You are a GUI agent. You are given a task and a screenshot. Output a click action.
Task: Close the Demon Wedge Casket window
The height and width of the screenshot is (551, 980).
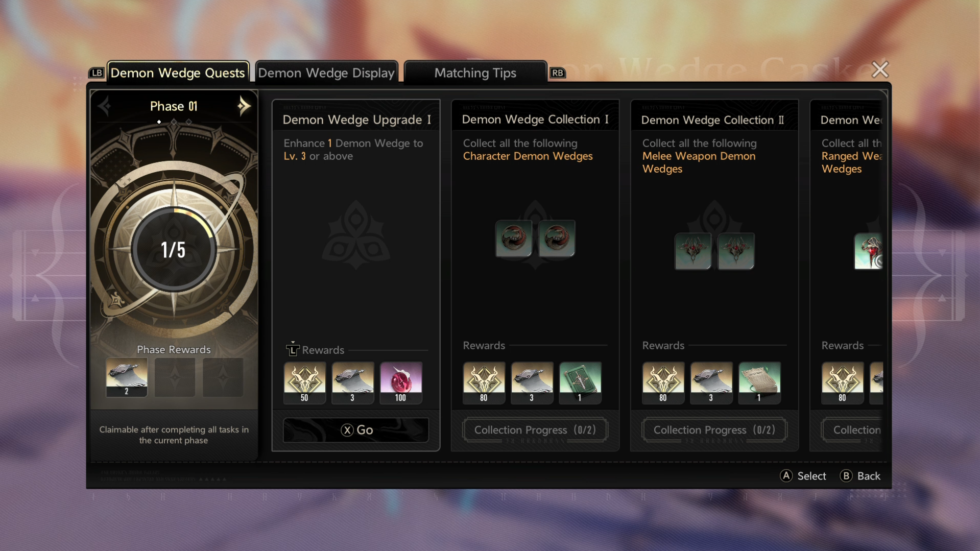pyautogui.click(x=880, y=69)
